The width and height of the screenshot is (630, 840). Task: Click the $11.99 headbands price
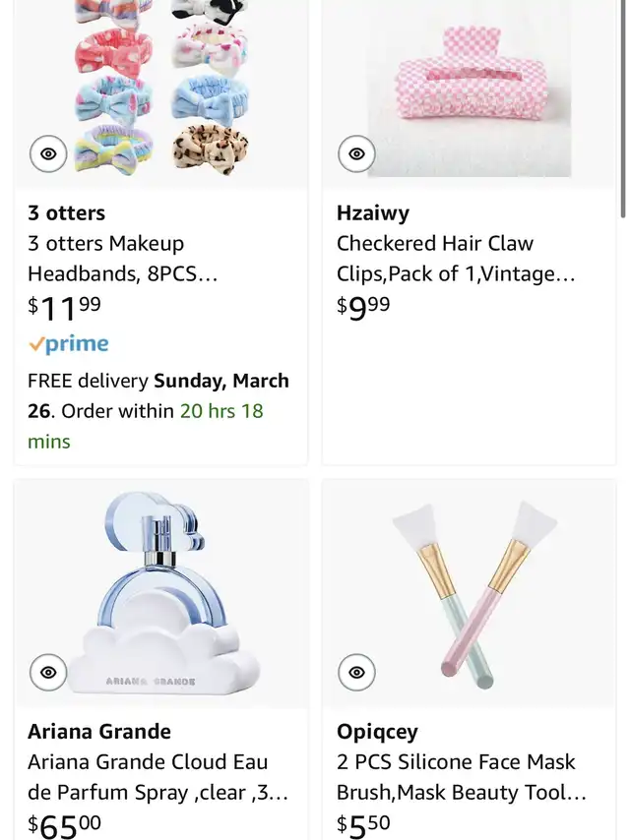pos(65,308)
